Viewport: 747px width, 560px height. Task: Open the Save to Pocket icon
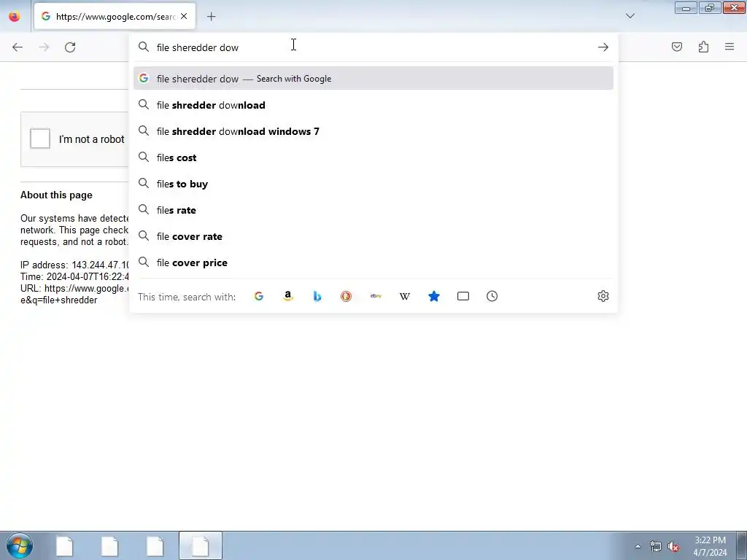[x=676, y=47]
